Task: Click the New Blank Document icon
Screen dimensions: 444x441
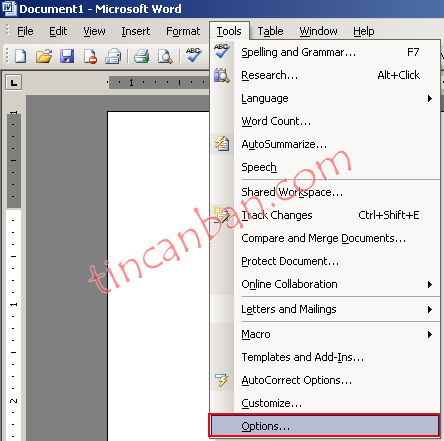Action: (21, 56)
